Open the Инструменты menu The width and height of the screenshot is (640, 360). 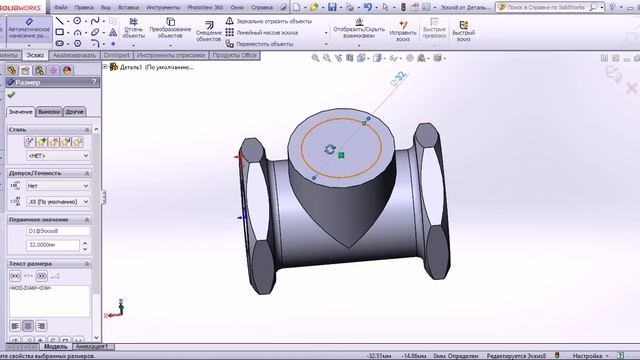163,7
